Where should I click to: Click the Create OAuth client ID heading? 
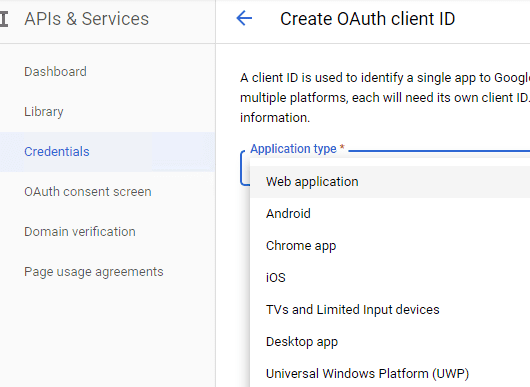coord(367,19)
